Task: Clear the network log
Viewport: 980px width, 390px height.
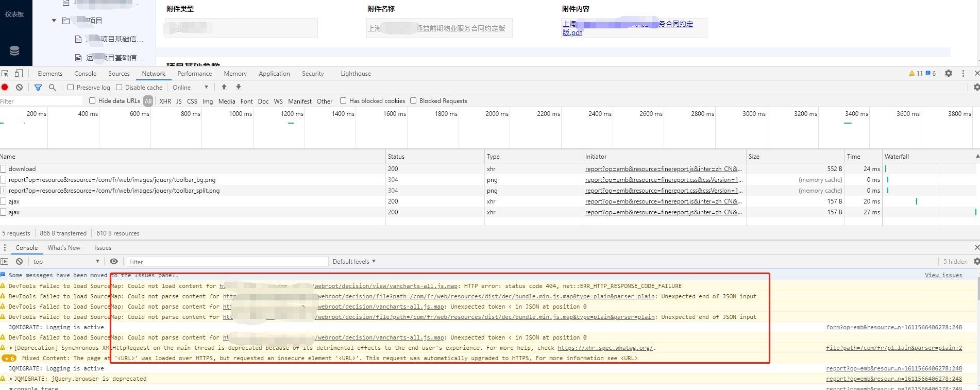Action: [x=19, y=87]
